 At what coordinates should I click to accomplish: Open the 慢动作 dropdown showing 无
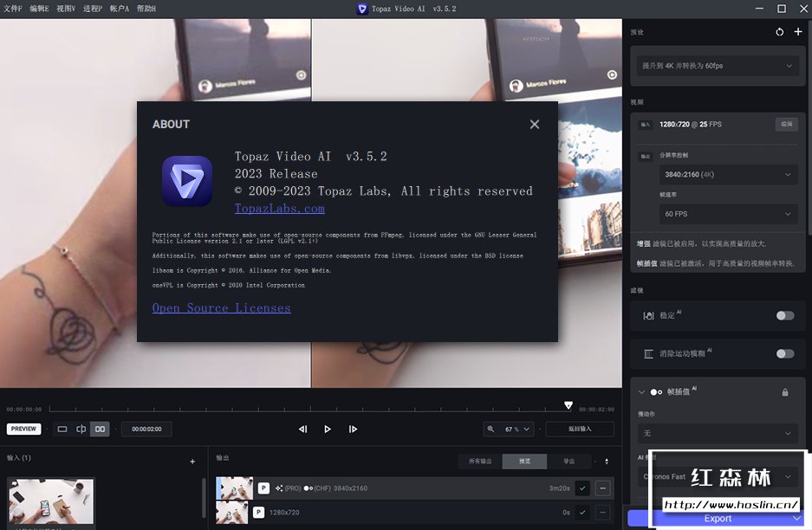pos(718,433)
